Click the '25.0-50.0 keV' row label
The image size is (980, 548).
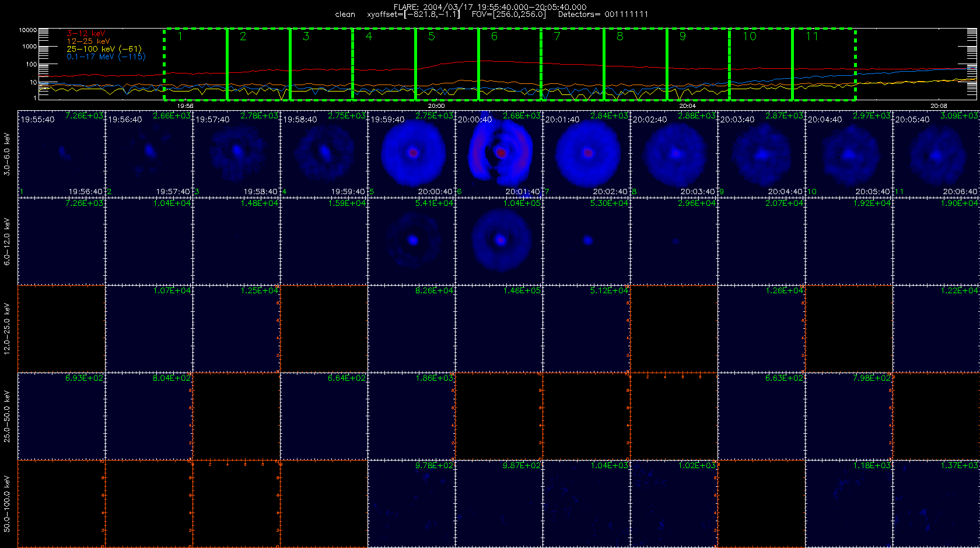pyautogui.click(x=7, y=416)
